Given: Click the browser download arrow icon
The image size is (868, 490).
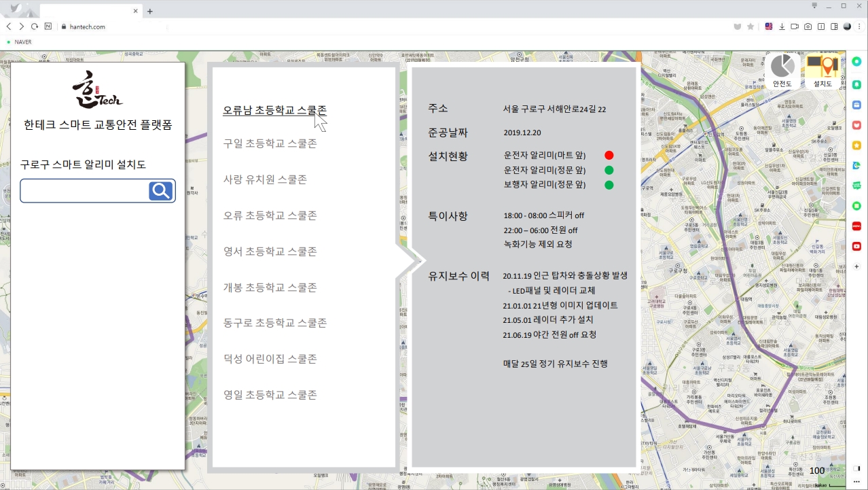Looking at the screenshot, I should tap(782, 27).
